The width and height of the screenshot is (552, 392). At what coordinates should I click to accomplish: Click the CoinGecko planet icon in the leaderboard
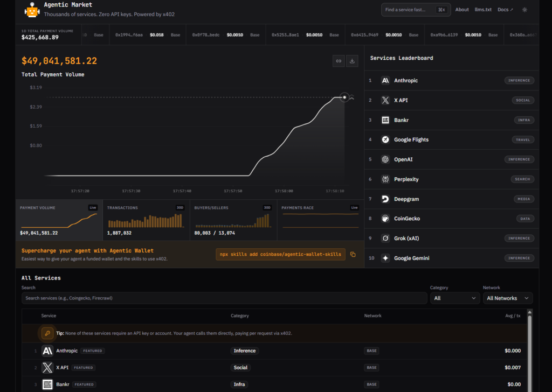click(x=385, y=218)
